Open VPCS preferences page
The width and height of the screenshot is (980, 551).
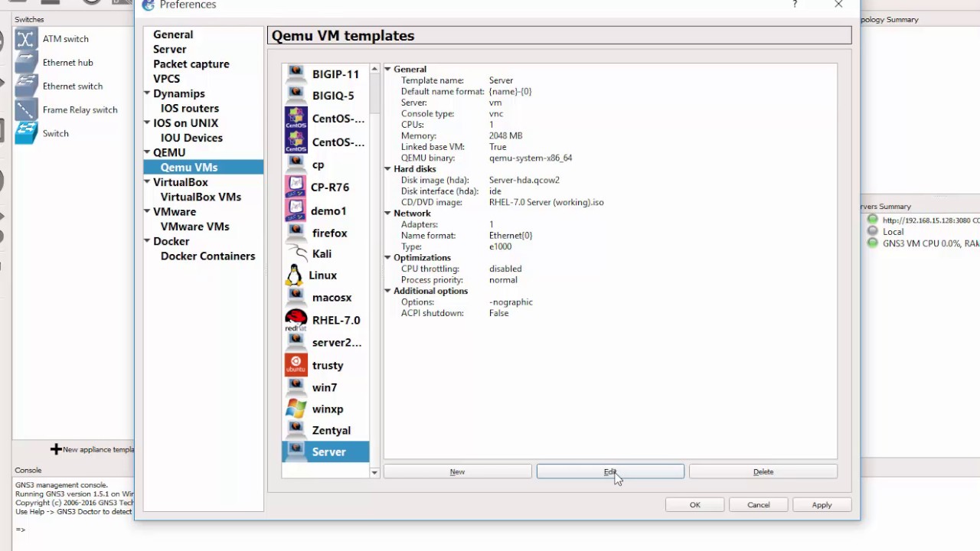(x=166, y=79)
